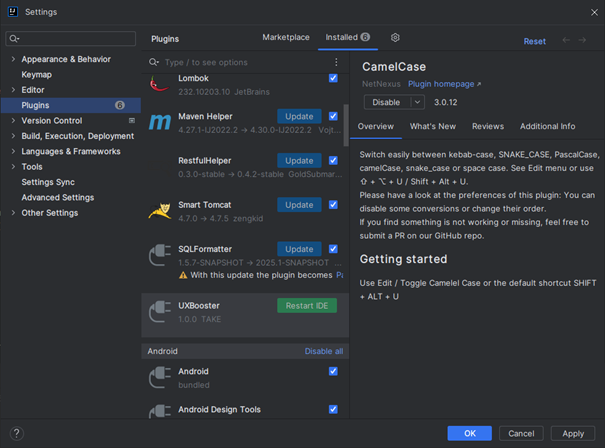Open the Disable button dropdown arrow
Screen dimensions: 605x448
tap(417, 102)
